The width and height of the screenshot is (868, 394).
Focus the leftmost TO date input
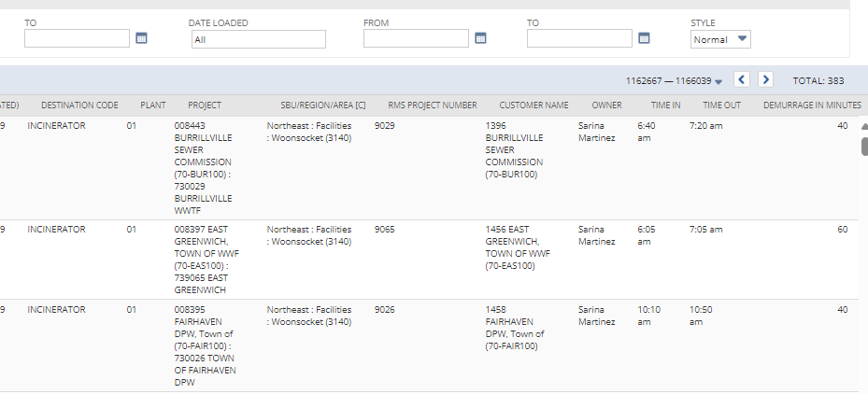(x=77, y=38)
